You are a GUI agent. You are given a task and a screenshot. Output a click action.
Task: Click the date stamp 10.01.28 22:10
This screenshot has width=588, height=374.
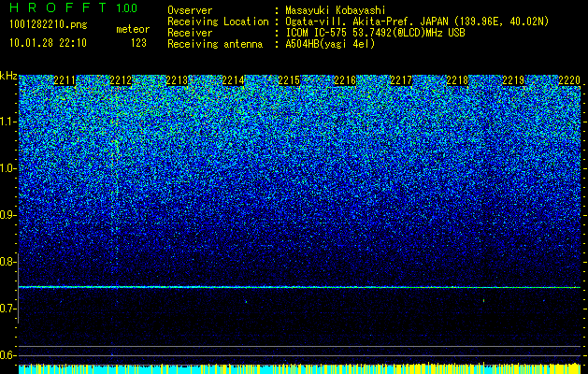48,43
